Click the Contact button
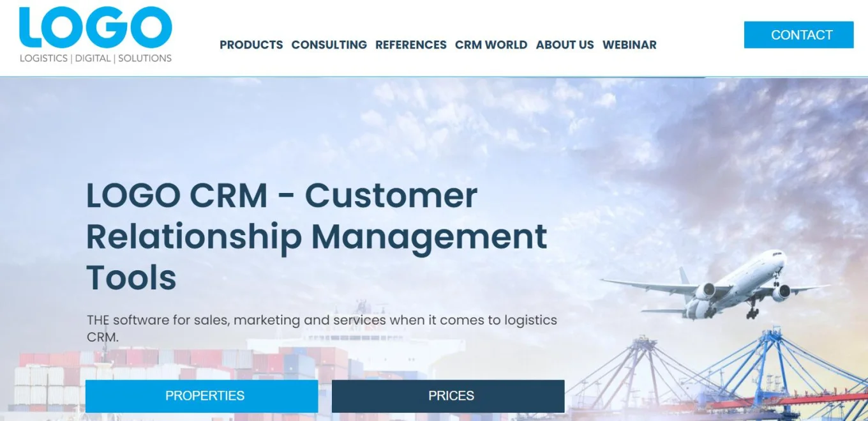The width and height of the screenshot is (868, 421). tap(798, 35)
